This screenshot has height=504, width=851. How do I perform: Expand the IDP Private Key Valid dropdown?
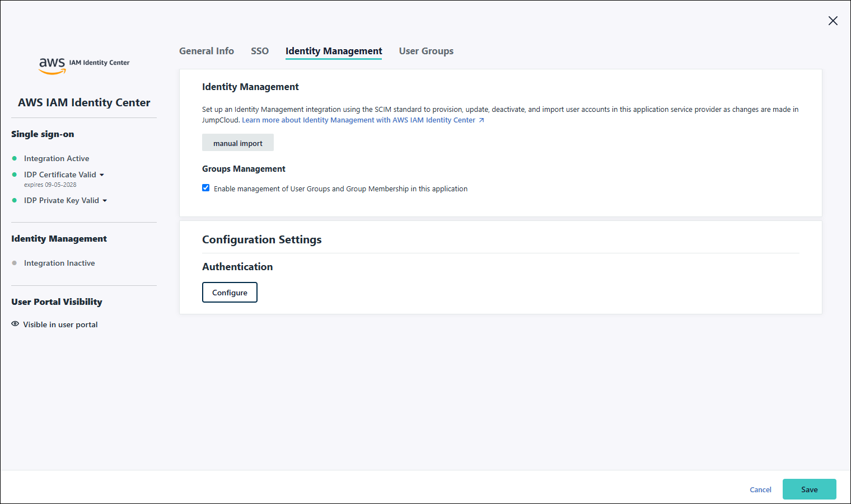(105, 201)
